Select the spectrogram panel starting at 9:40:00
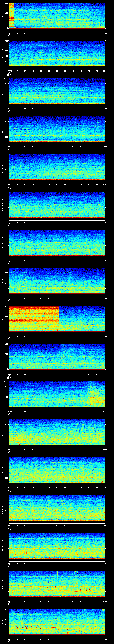Screen dimensions: 114x644 (x=57, y=432)
